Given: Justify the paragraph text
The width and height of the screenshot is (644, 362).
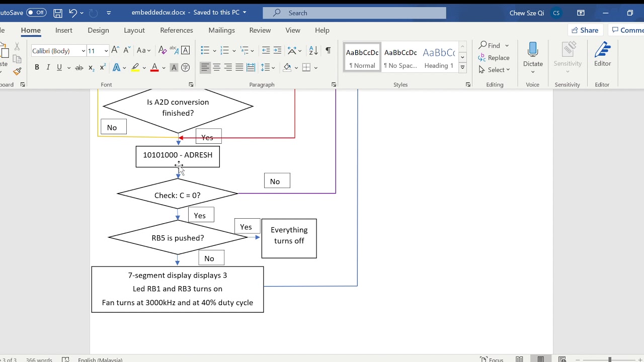Looking at the screenshot, I should [239, 67].
